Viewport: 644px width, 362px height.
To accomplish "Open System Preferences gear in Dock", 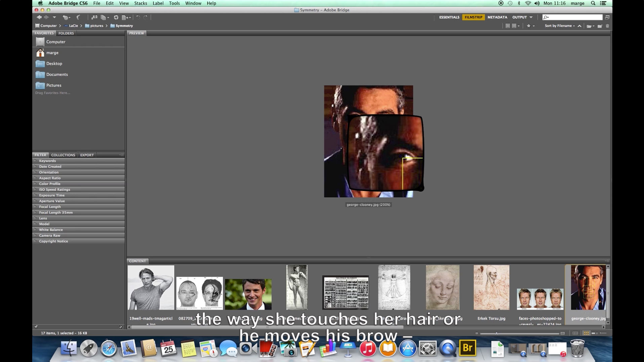I will click(428, 348).
